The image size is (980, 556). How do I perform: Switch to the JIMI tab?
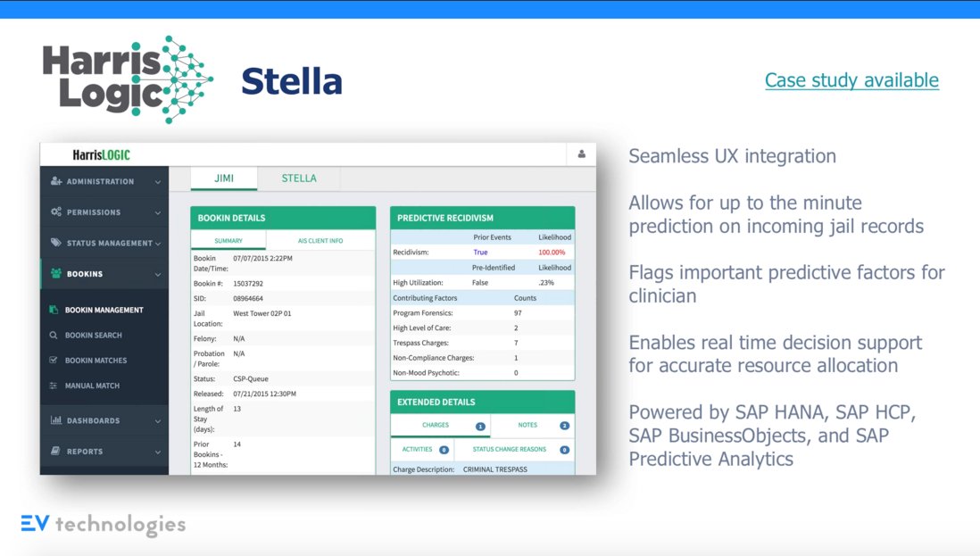point(224,178)
